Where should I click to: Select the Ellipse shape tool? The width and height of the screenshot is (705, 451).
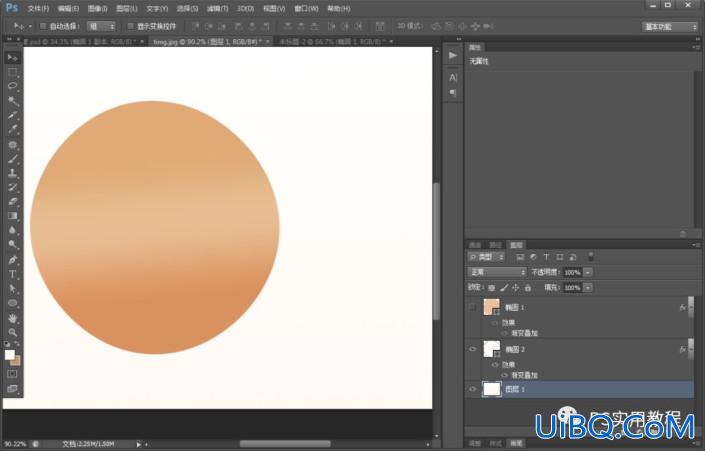pos(12,303)
